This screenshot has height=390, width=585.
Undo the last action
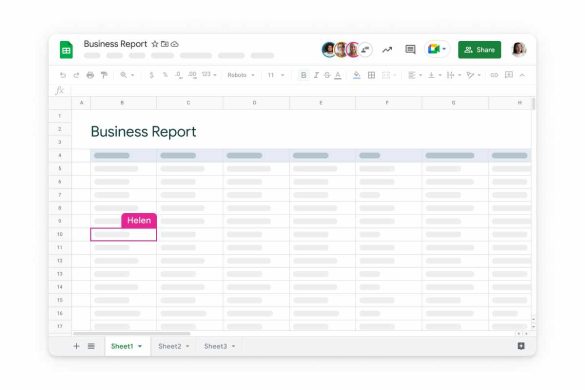(63, 75)
